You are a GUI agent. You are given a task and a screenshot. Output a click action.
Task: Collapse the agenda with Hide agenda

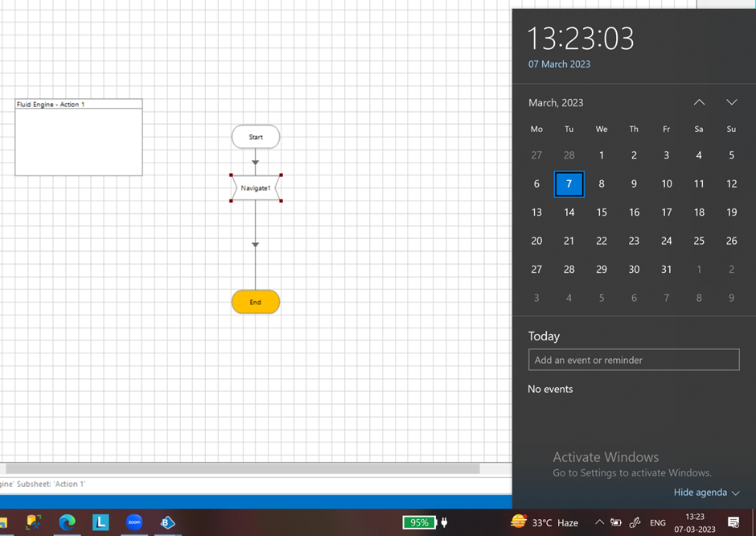(x=706, y=493)
